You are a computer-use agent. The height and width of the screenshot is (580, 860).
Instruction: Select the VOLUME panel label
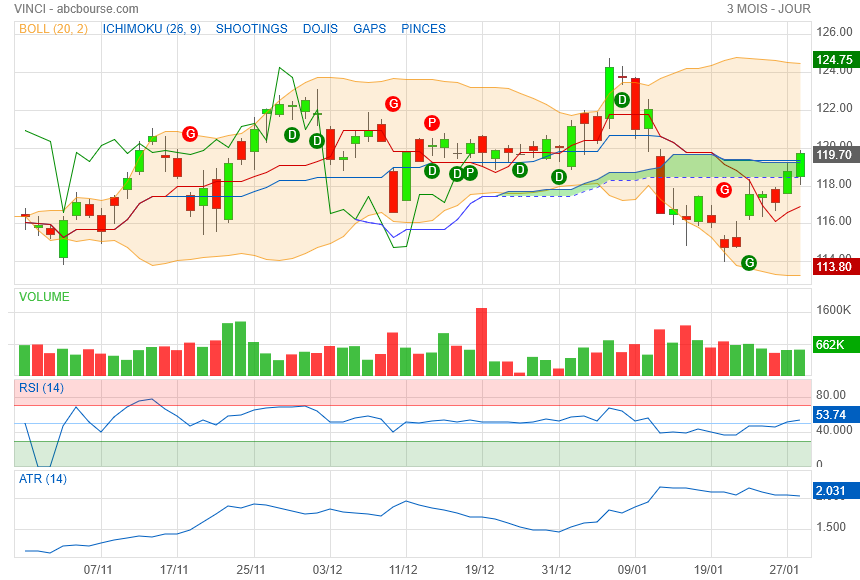tap(44, 297)
